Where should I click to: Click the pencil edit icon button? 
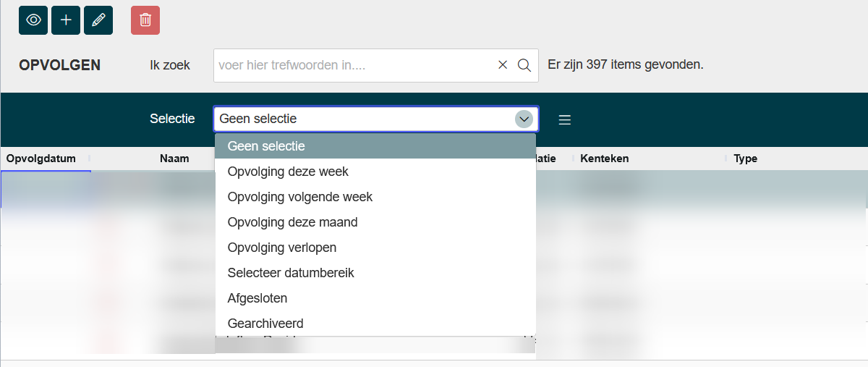pyautogui.click(x=98, y=20)
